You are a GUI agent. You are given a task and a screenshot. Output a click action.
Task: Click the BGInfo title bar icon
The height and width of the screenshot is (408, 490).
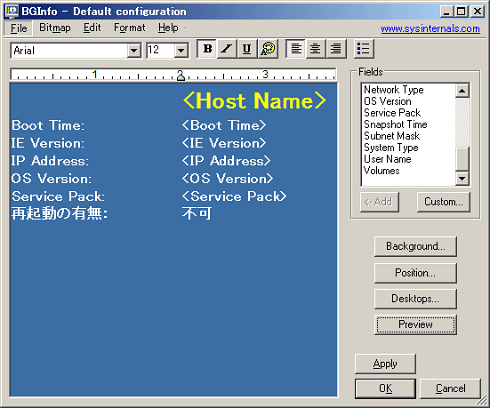tap(12, 11)
